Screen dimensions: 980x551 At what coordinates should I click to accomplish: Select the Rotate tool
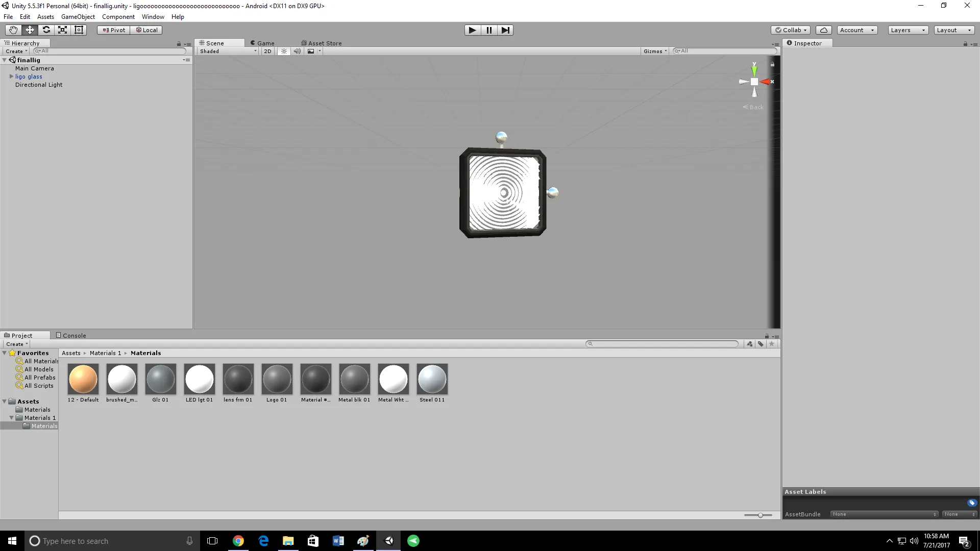(46, 30)
